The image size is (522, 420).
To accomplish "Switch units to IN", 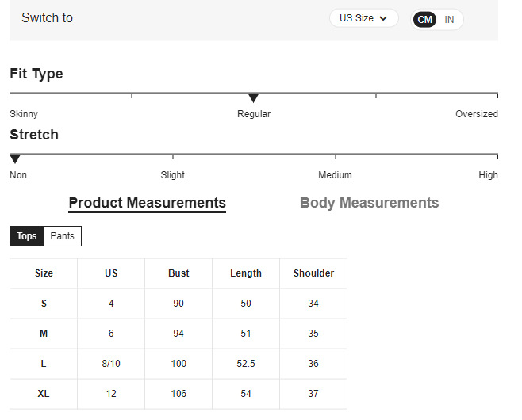I will [449, 19].
